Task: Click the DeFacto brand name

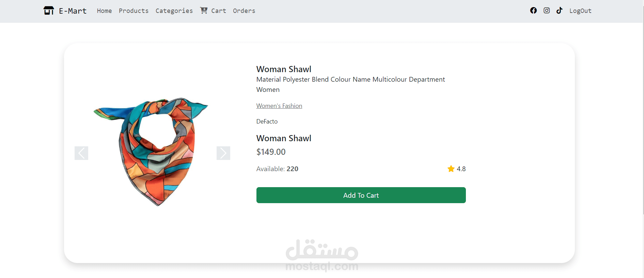Action: (x=267, y=121)
